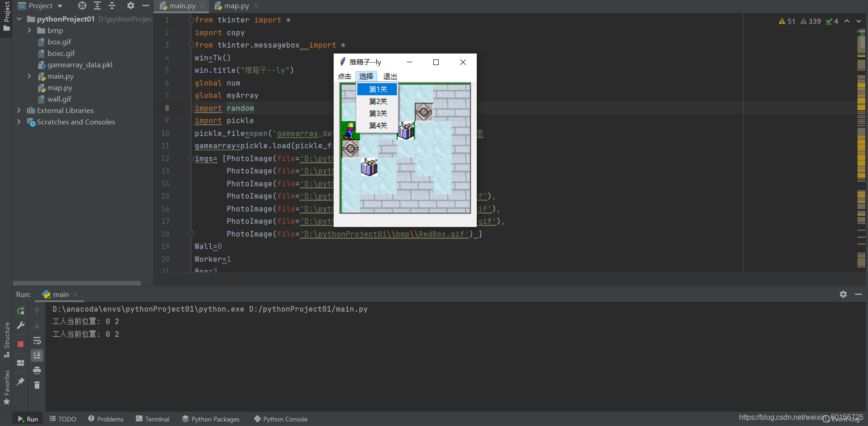Stop the running process red square
This screenshot has width=868, height=426.
point(21,344)
